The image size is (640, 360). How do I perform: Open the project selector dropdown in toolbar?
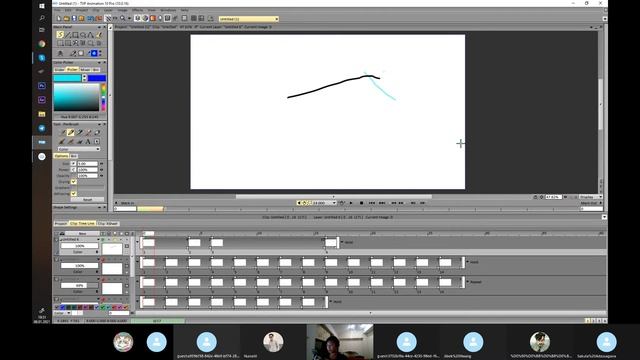249,19
